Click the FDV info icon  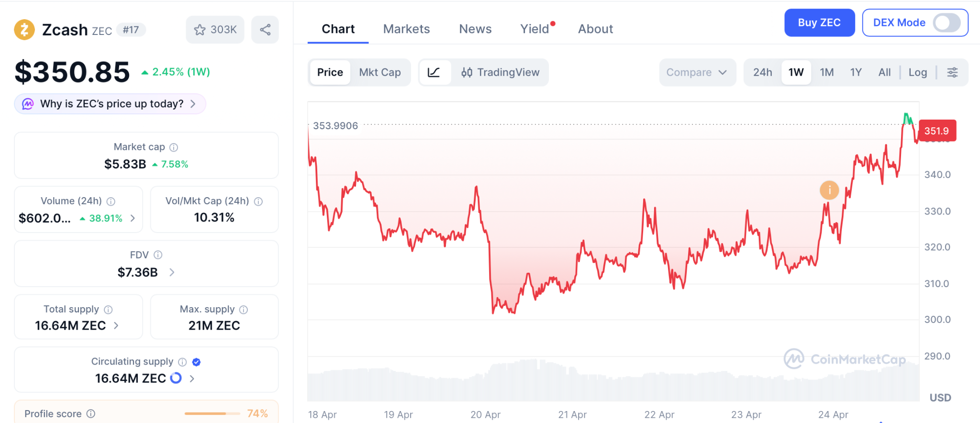158,255
